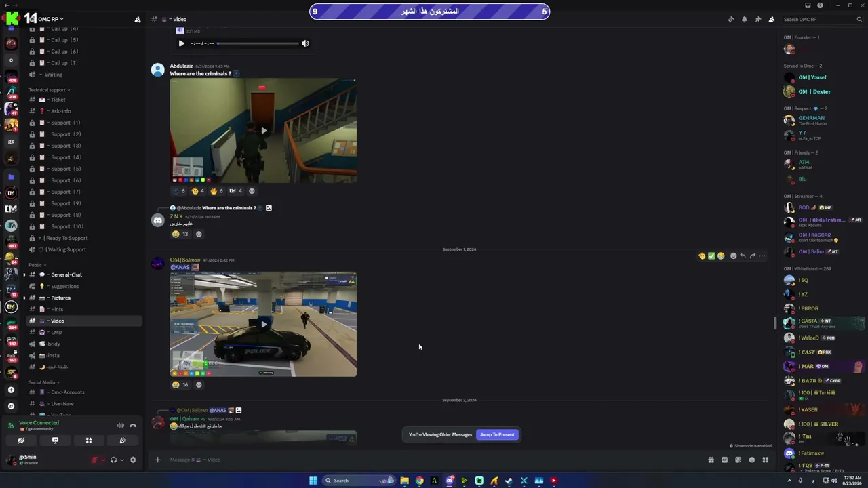Toggle deafen headphones

click(x=113, y=460)
